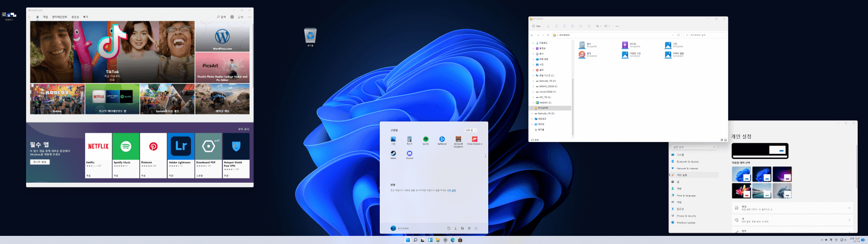The height and width of the screenshot is (244, 868).
Task: Expand Crucial 500GB (F:) drive in tree
Action: click(533, 92)
